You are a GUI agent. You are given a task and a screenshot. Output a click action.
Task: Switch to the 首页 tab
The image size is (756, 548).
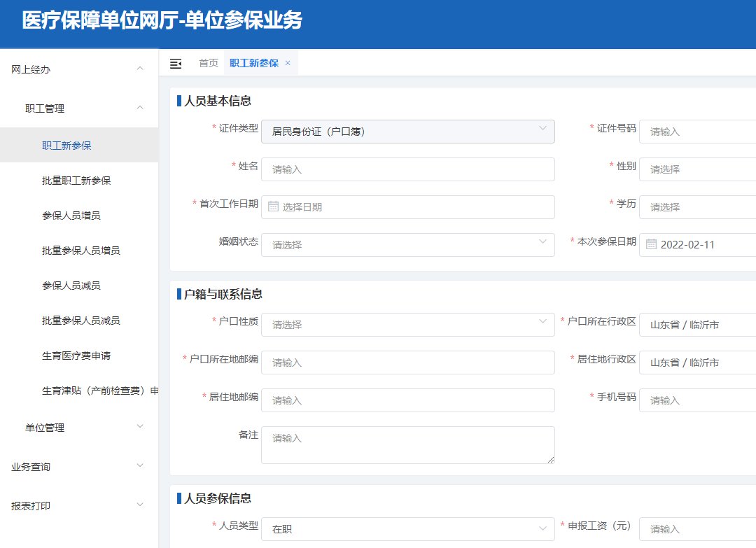point(209,63)
